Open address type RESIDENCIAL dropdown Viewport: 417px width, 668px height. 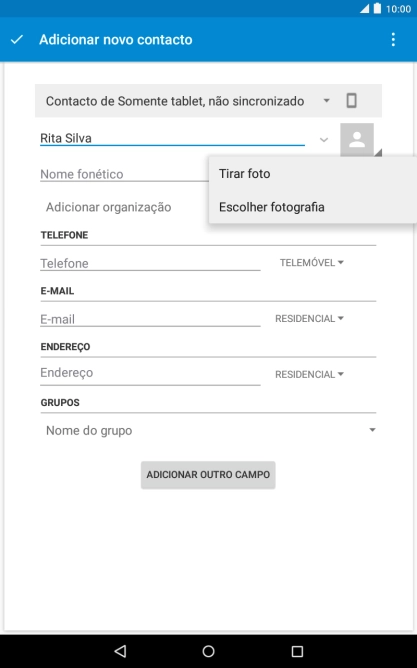pos(309,374)
